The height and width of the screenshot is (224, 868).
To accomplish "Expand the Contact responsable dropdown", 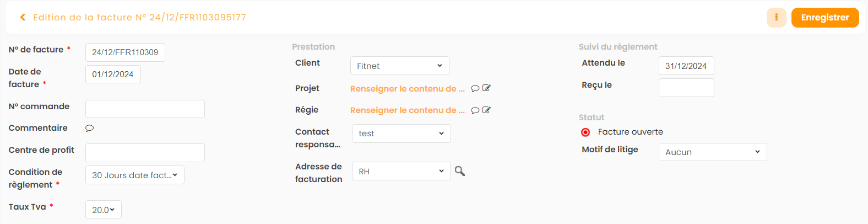I will tap(401, 134).
